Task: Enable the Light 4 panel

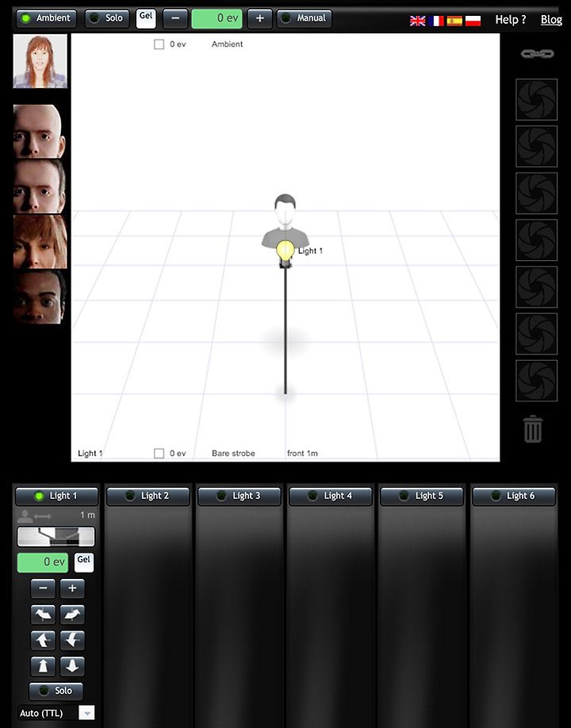Action: coord(331,496)
